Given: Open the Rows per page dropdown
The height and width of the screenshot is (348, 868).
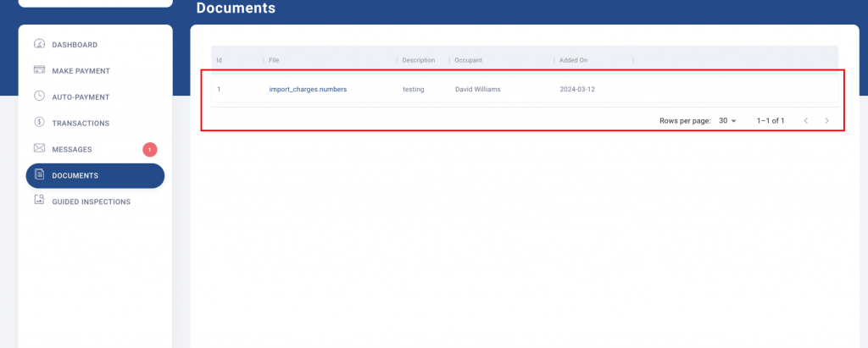Looking at the screenshot, I should coord(727,121).
